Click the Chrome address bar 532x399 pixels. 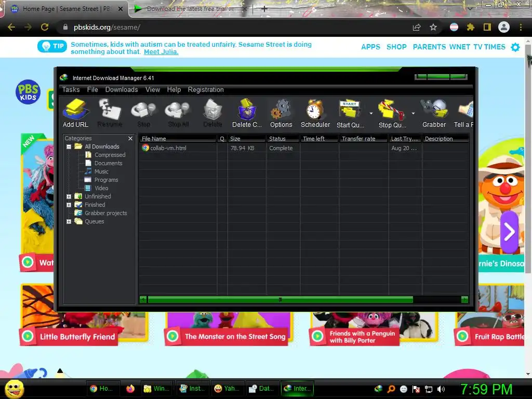pos(234,27)
